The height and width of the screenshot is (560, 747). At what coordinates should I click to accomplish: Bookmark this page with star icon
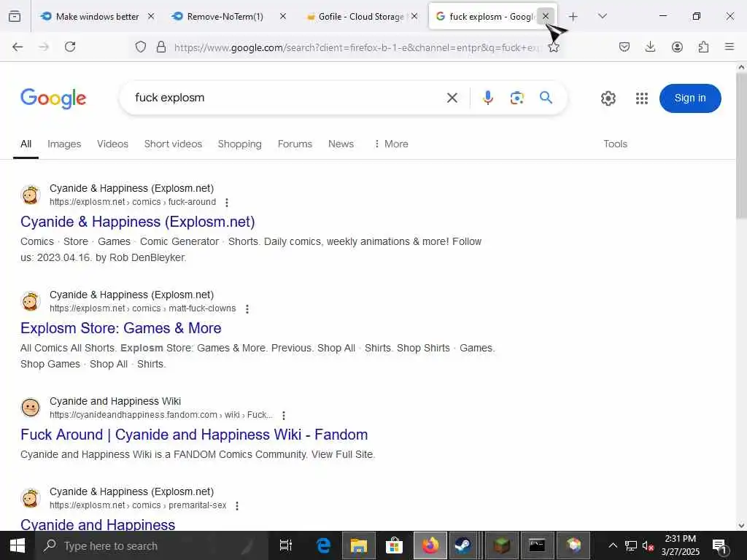tap(554, 47)
